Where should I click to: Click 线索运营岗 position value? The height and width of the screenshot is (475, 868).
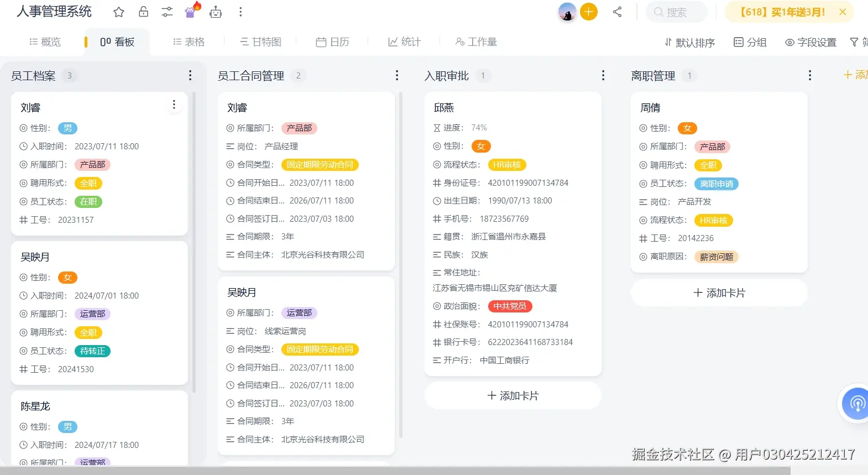pos(285,331)
